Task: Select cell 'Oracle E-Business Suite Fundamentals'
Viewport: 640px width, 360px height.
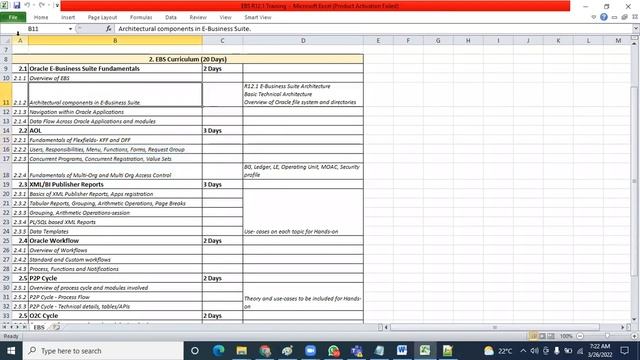Action: 115,69
